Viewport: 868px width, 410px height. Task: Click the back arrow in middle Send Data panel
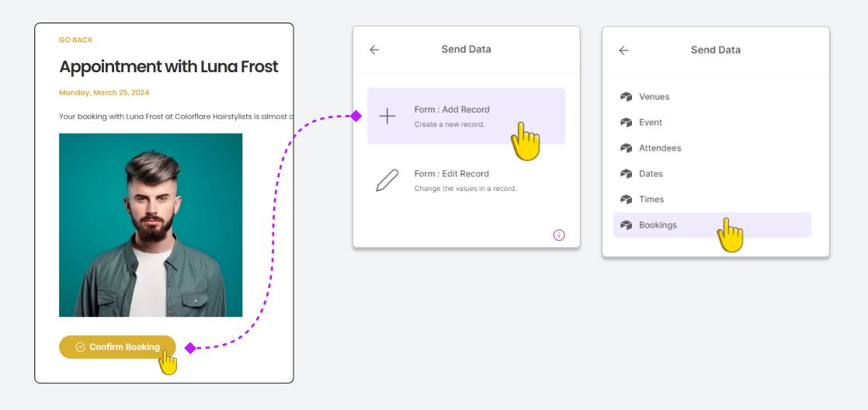(x=374, y=50)
